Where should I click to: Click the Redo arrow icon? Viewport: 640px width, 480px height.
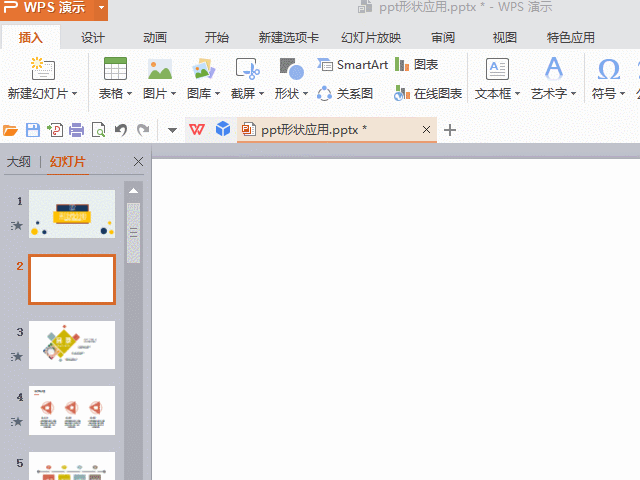[143, 130]
